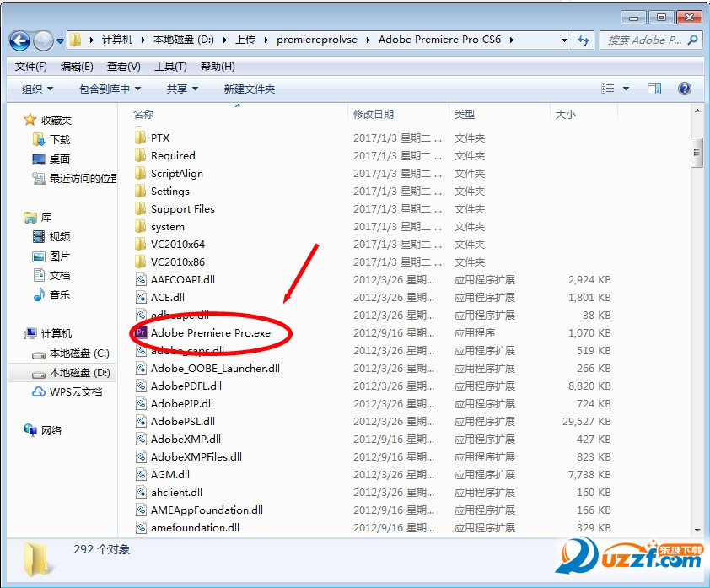Select 库 in the navigation pane
Image resolution: width=710 pixels, height=588 pixels.
click(x=38, y=218)
